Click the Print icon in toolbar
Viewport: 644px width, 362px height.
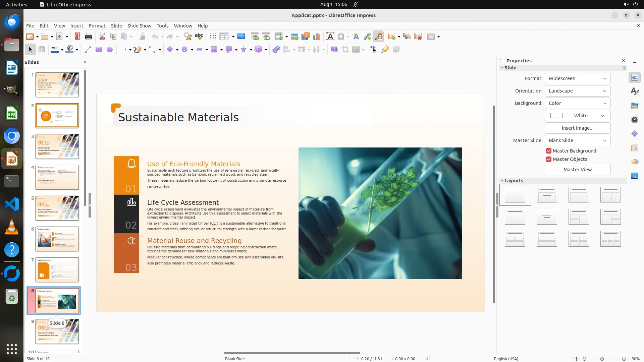pos(89,37)
